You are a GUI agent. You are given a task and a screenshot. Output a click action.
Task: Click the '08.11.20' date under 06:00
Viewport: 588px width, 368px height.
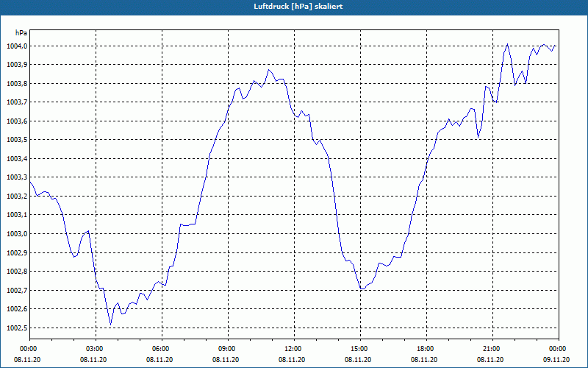coord(159,360)
